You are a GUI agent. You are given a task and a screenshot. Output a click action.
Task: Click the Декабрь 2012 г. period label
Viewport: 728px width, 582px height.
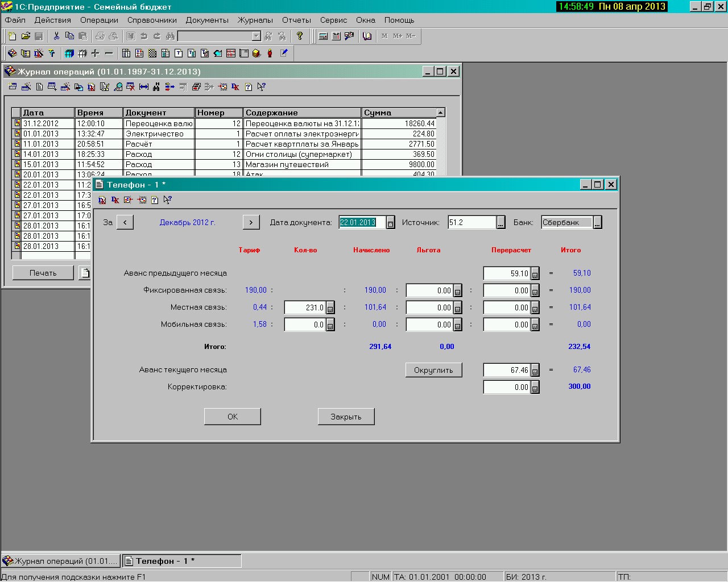pos(187,222)
